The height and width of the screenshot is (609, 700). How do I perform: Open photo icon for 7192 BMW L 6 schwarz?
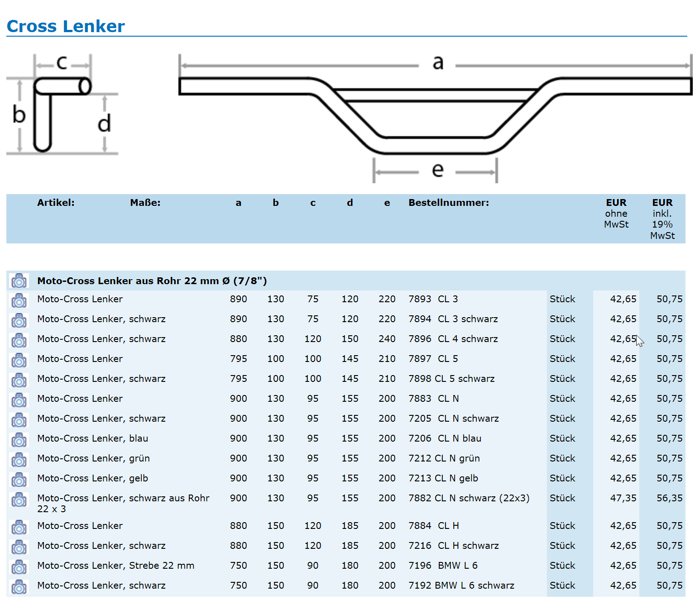pyautogui.click(x=19, y=587)
